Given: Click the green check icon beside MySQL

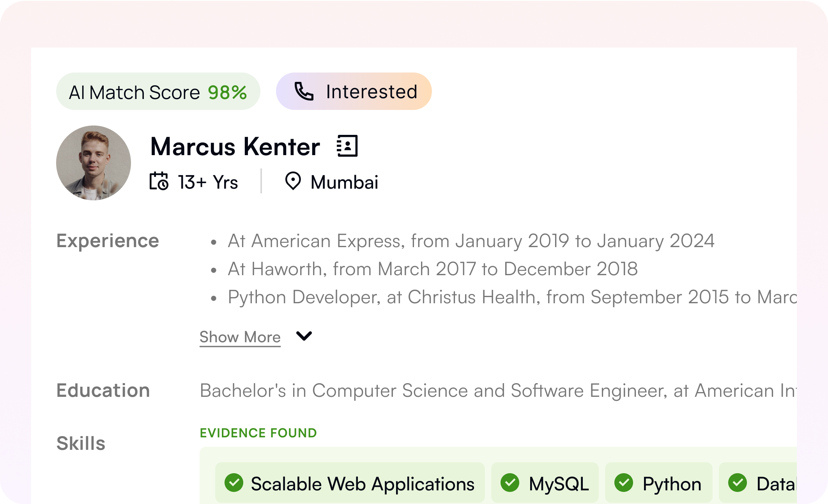Looking at the screenshot, I should point(510,483).
